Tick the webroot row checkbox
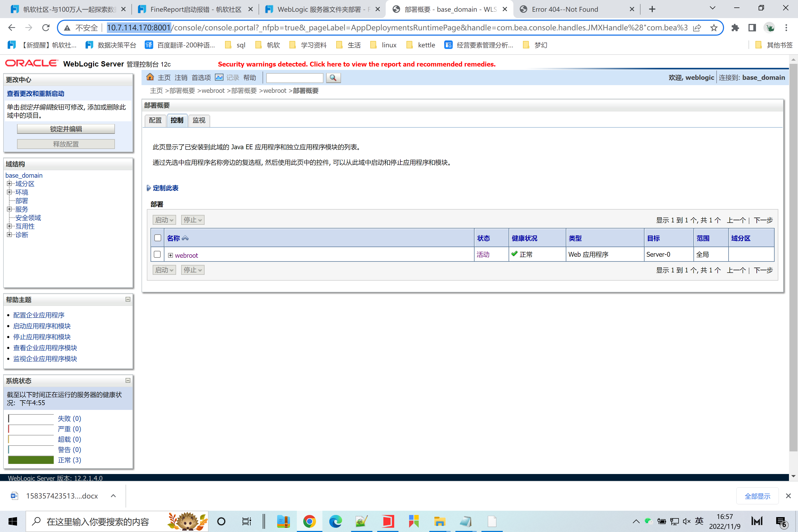Viewport: 798px width, 532px height. tap(157, 254)
